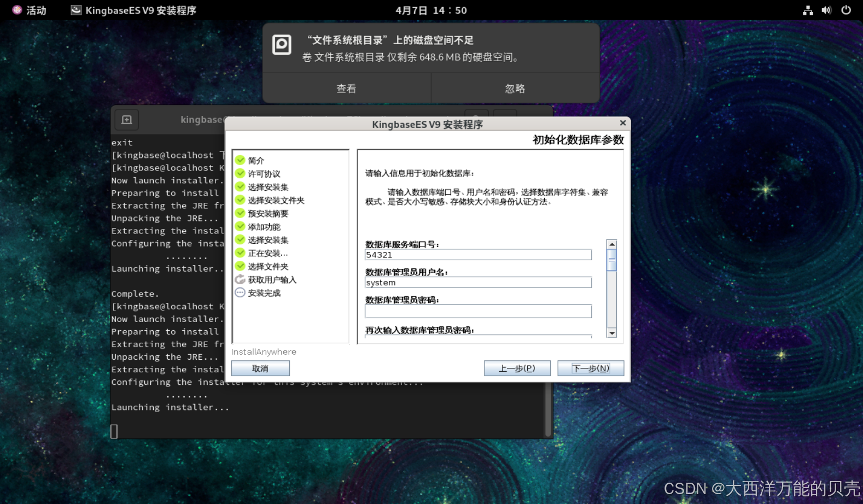Click the terminal line 'Complete.'
Image resolution: width=863 pixels, height=504 pixels.
click(x=135, y=294)
